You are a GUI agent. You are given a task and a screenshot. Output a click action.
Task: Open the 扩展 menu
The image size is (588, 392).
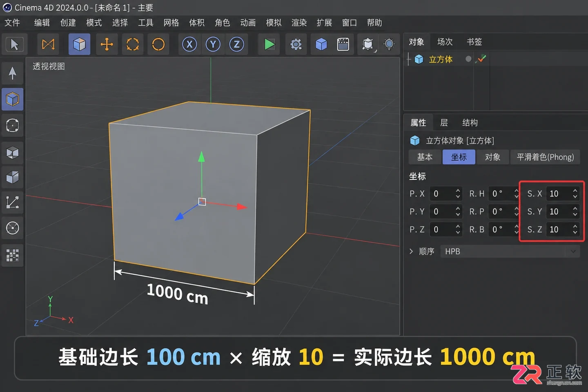click(x=324, y=23)
